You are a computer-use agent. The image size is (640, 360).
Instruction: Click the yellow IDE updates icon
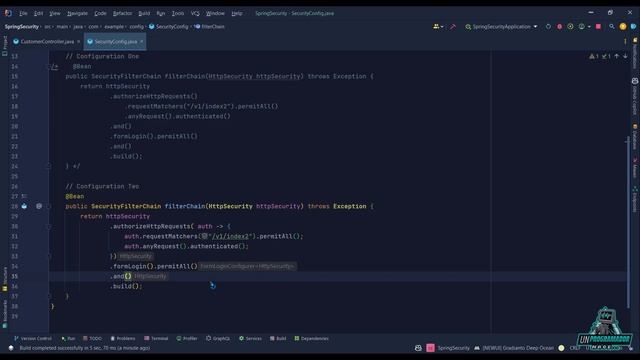point(623,27)
